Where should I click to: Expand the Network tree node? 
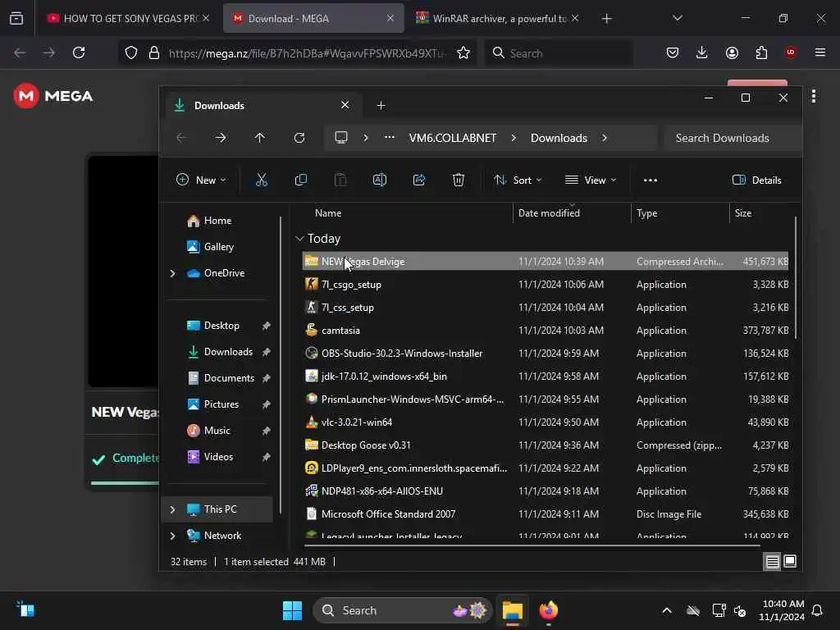pyautogui.click(x=172, y=536)
